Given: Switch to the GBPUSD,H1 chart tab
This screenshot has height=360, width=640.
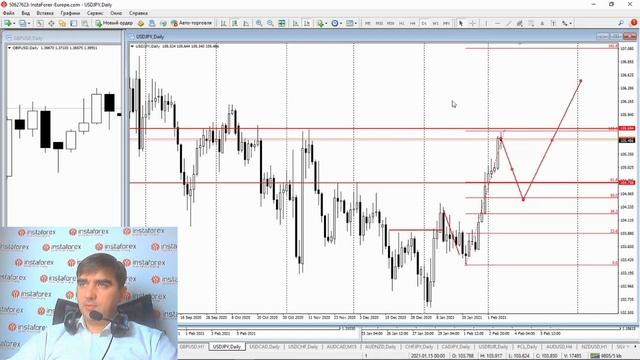Looking at the screenshot, I should point(192,347).
